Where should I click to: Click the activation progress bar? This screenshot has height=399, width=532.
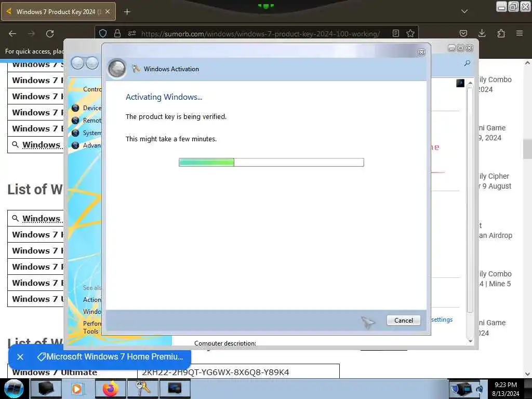[x=271, y=162]
